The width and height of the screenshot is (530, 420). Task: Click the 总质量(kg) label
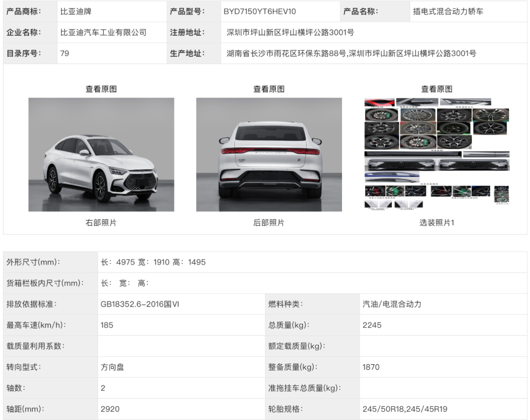tap(289, 325)
